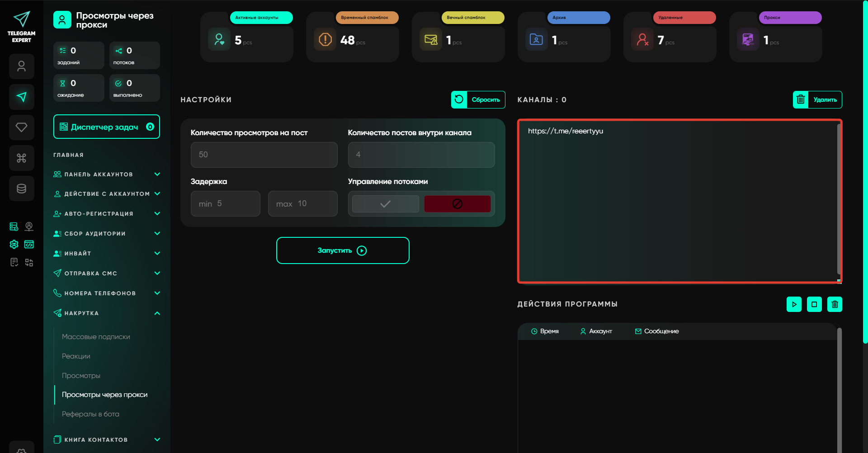Click the user profile icon in left sidebar
Image resolution: width=868 pixels, height=453 pixels.
coord(21,66)
